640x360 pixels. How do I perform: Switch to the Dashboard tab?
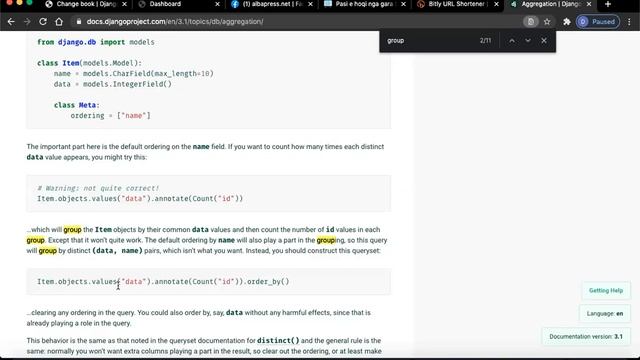click(165, 4)
